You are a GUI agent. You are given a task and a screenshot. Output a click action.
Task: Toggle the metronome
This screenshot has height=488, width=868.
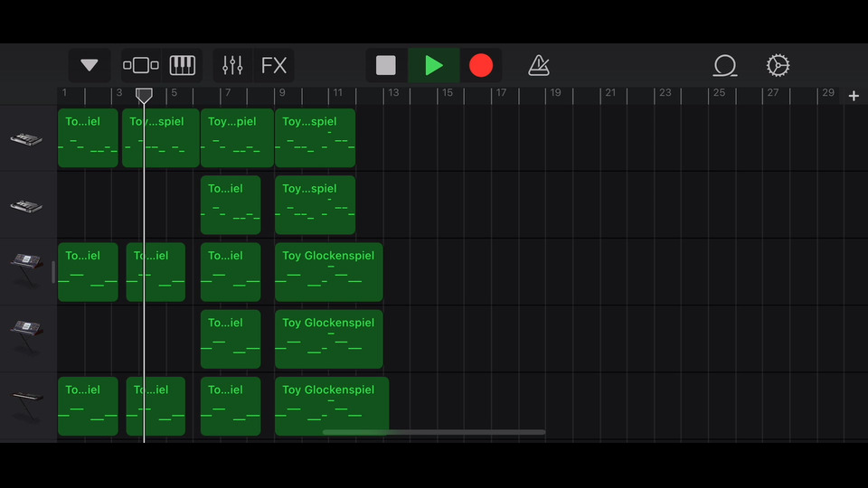click(x=539, y=65)
